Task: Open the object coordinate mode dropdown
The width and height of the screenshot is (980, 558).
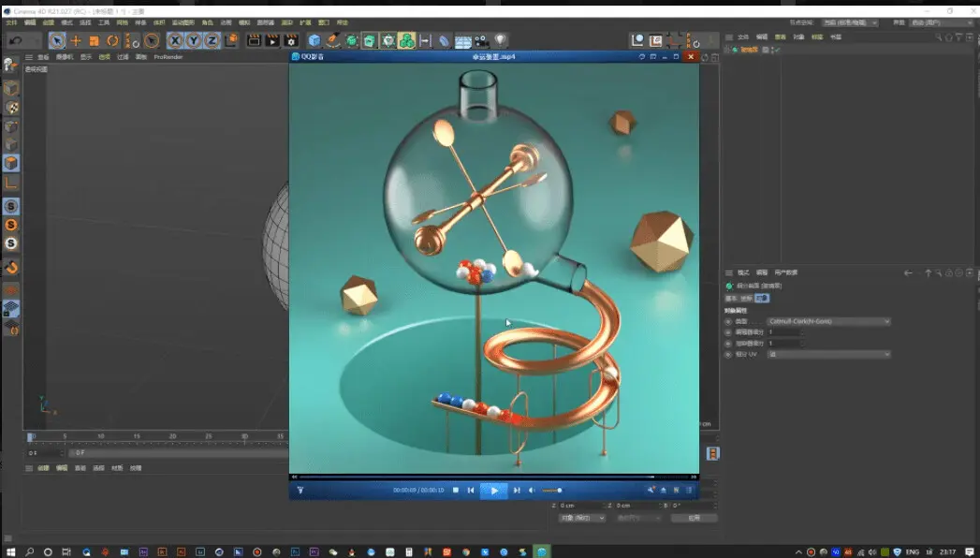Action: (x=582, y=518)
